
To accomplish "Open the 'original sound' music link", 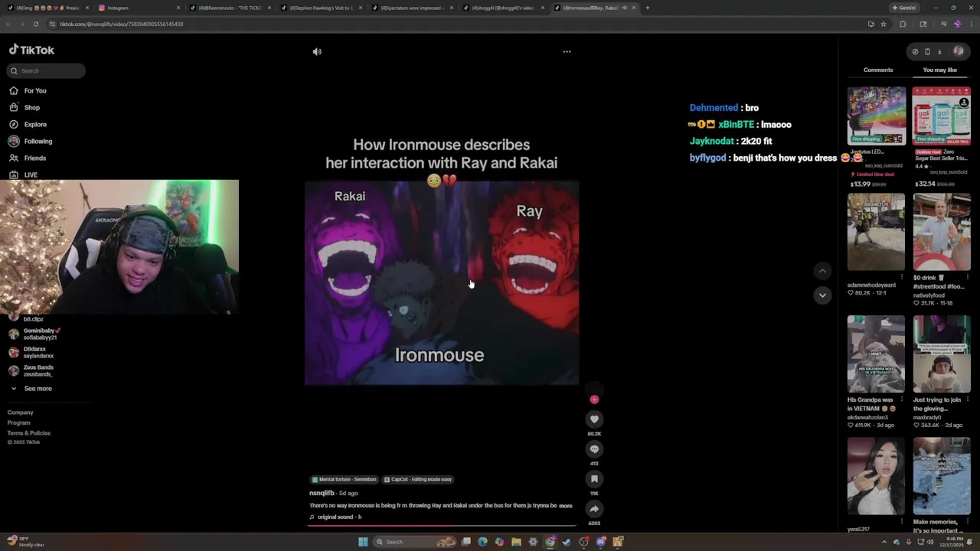I will click(x=335, y=517).
